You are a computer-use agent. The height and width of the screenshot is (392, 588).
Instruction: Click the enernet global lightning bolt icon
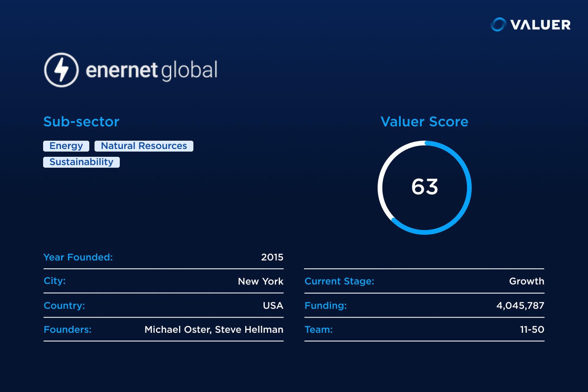coord(61,70)
